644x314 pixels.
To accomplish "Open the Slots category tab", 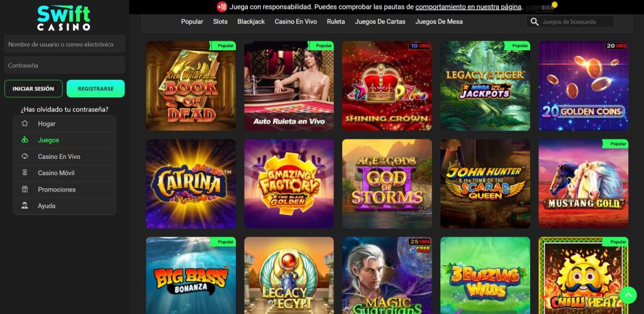I will pyautogui.click(x=220, y=22).
